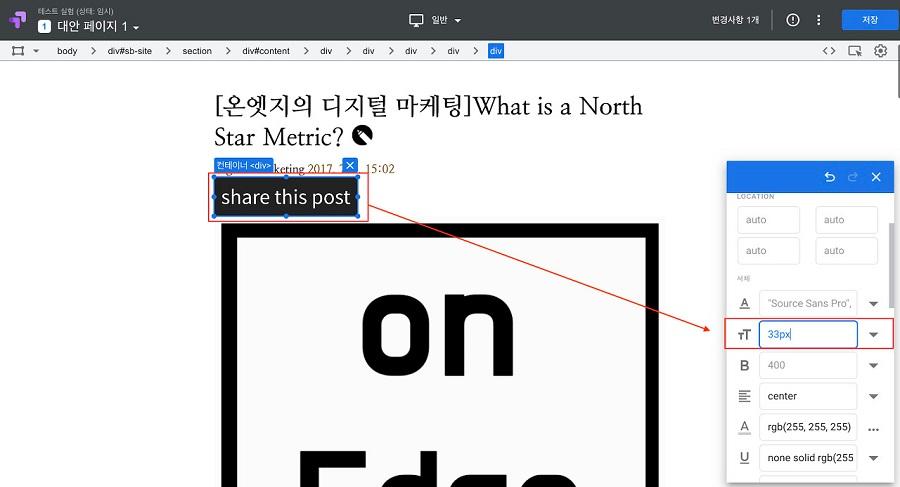The width and height of the screenshot is (900, 487).
Task: Click the font family A icon
Action: coord(744,303)
